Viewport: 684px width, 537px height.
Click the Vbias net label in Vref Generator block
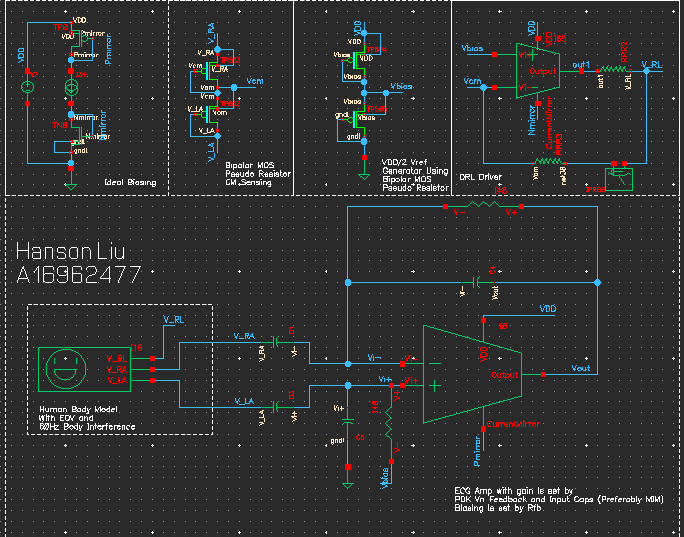pos(402,86)
